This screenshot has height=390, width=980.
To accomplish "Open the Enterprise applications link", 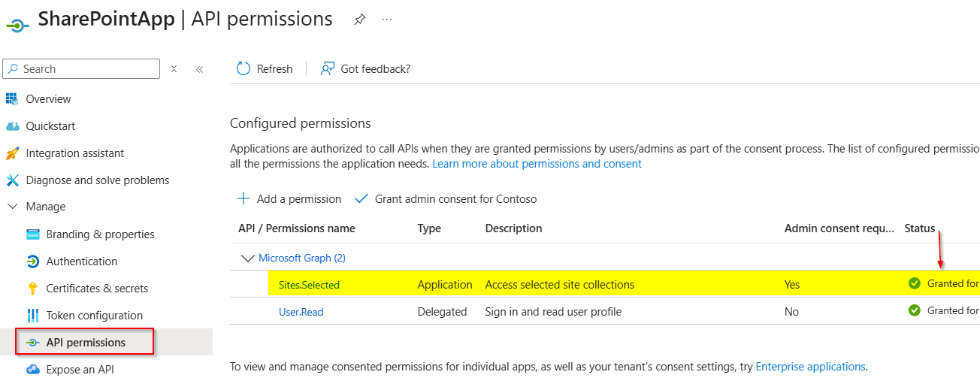I will click(810, 367).
